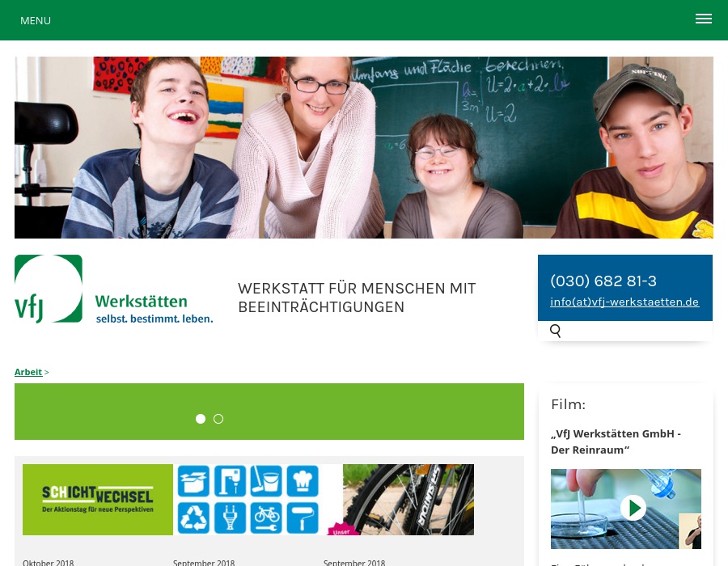Viewport: 728px width, 566px height.
Task: Open the bicycle repair service icon
Action: [267, 517]
